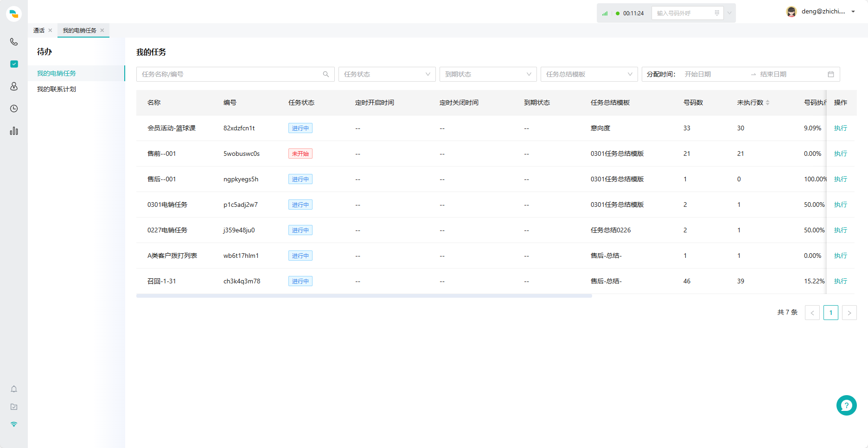Screen dimensions: 868x448
Task: Go to next page arrow
Action: [x=849, y=313]
